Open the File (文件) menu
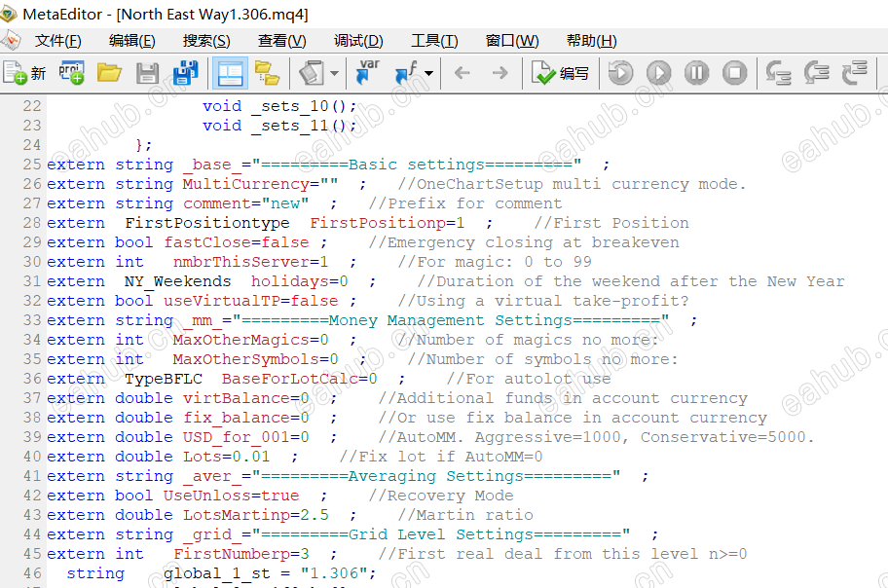Screen dimensions: 888x588 coord(57,41)
